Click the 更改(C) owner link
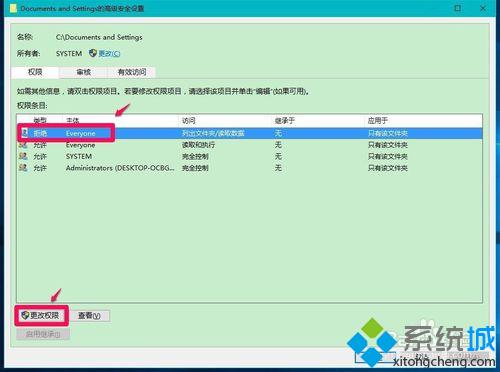This screenshot has height=372, width=500. (x=109, y=53)
